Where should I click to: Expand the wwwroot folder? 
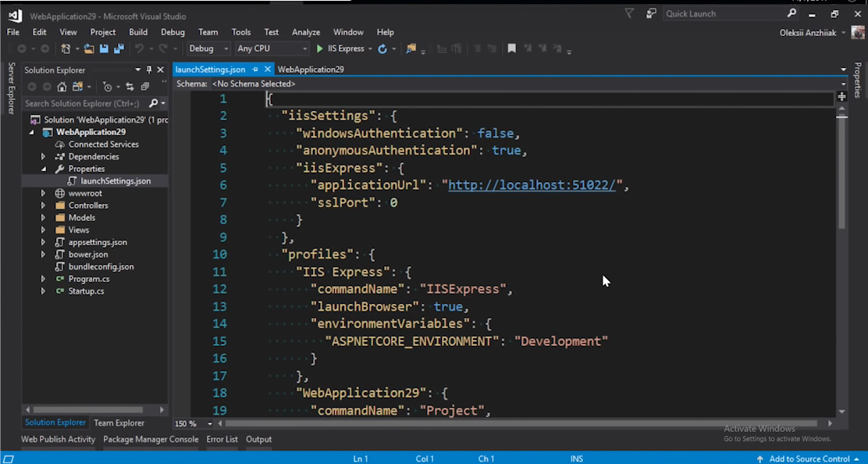[x=43, y=193]
